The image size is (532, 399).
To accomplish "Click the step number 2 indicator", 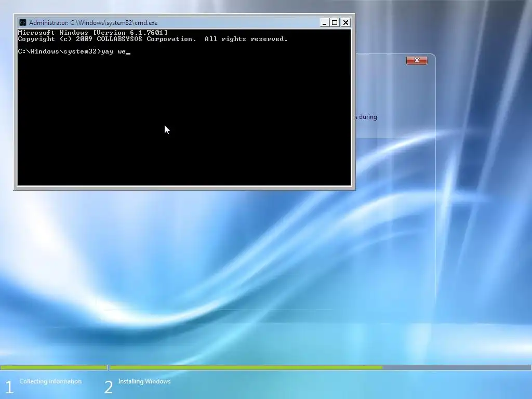I will click(x=108, y=387).
